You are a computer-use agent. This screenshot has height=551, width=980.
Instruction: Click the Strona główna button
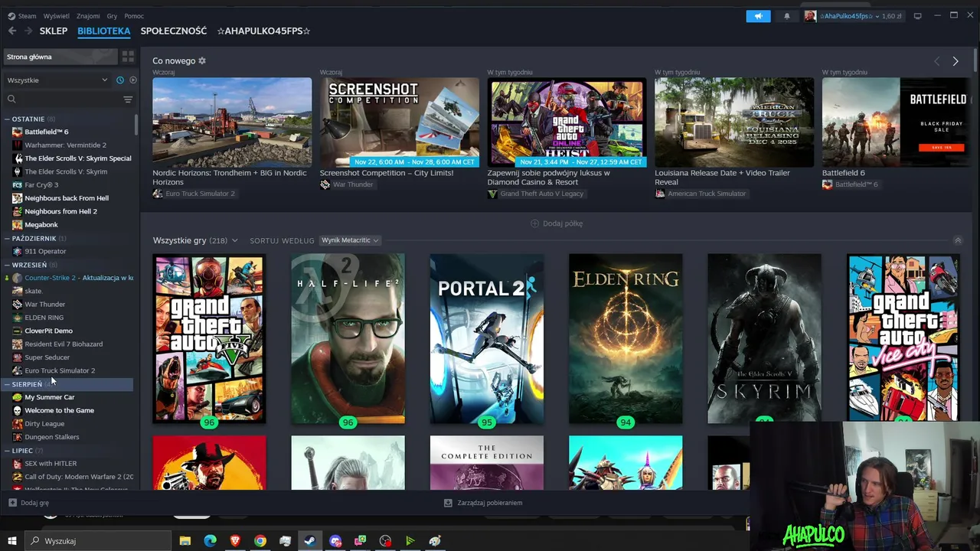(60, 57)
